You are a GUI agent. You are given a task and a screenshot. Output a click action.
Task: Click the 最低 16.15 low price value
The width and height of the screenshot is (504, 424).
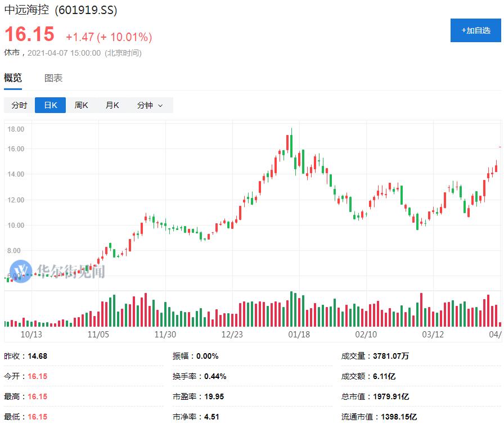(x=38, y=417)
